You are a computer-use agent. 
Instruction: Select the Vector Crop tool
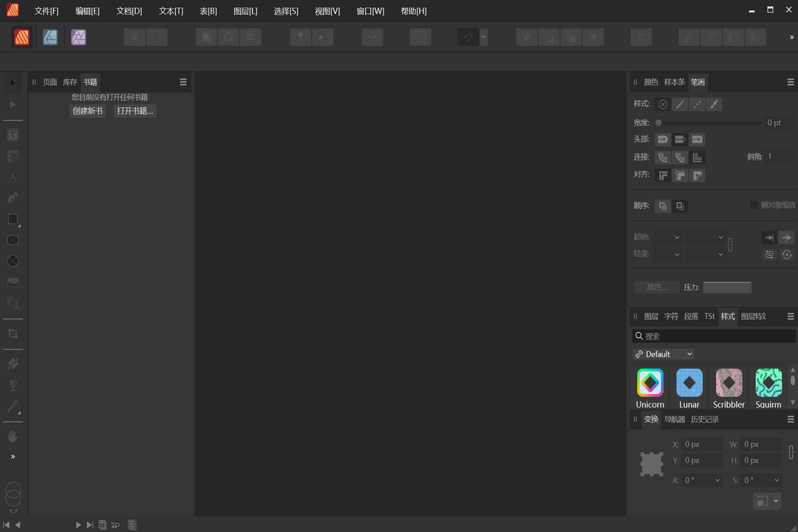click(13, 333)
